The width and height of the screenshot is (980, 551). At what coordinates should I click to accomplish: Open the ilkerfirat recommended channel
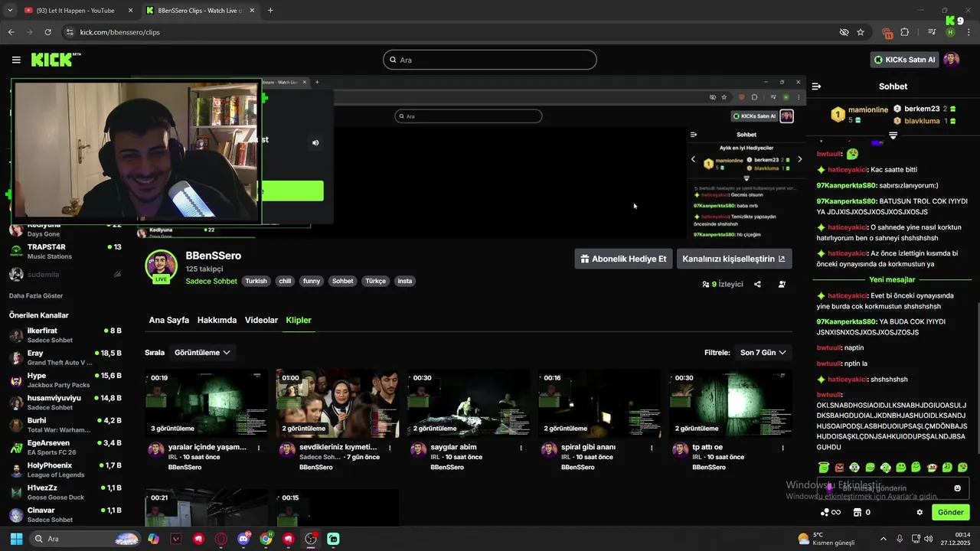(x=66, y=335)
